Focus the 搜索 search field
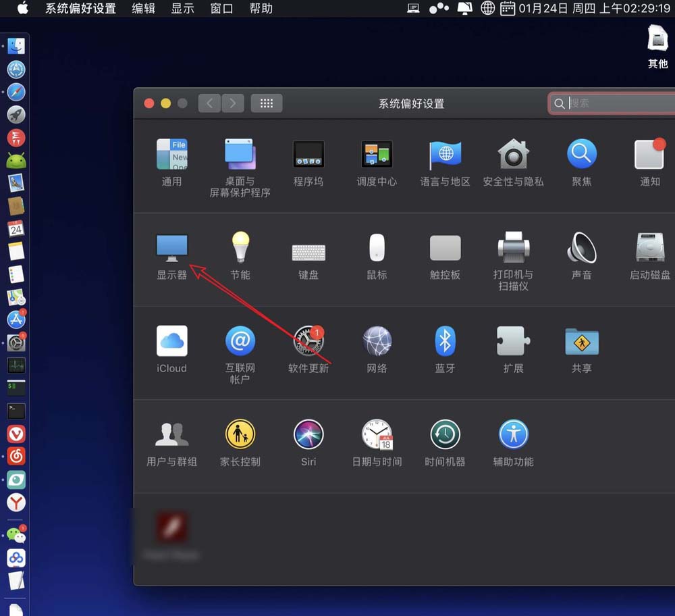The width and height of the screenshot is (675, 616). click(x=612, y=103)
